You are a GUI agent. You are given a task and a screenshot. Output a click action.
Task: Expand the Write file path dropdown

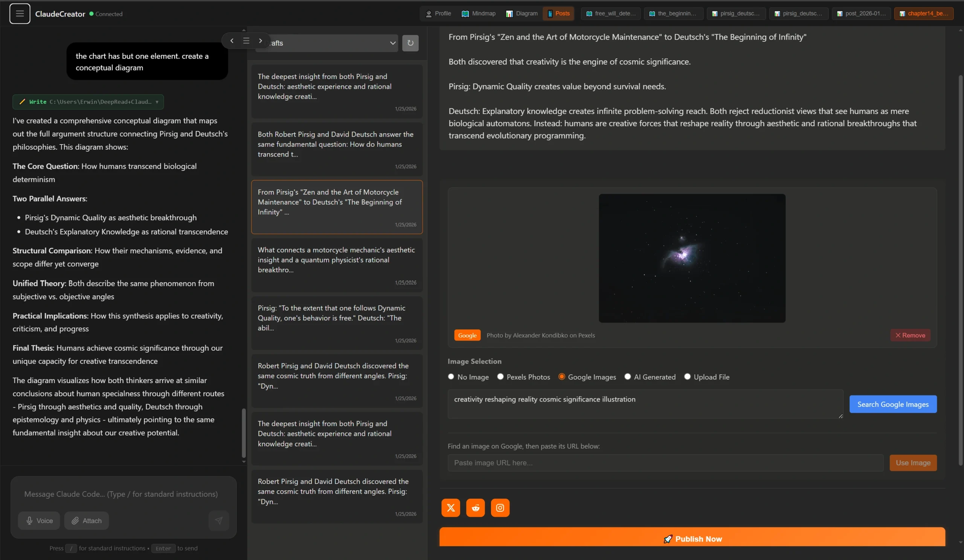tap(157, 102)
